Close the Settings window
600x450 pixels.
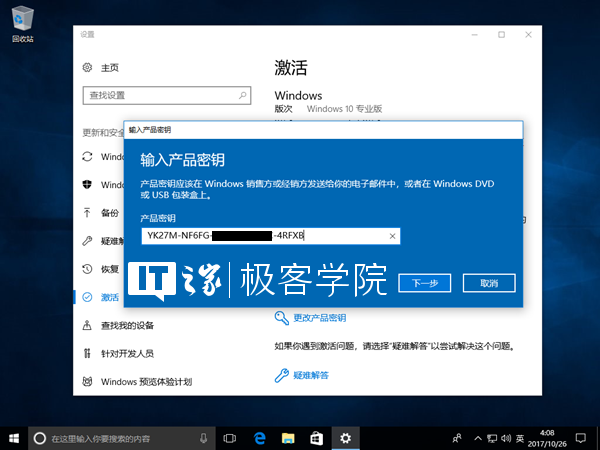pos(528,35)
